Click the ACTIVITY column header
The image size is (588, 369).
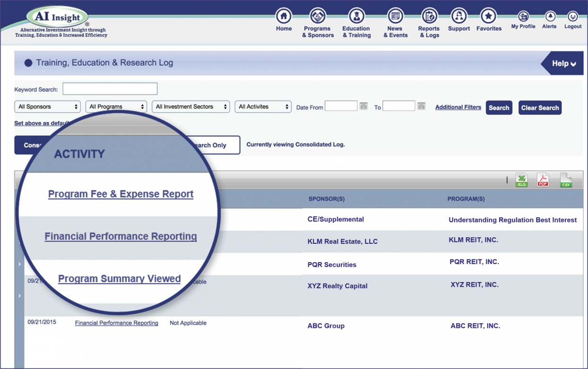(x=79, y=154)
